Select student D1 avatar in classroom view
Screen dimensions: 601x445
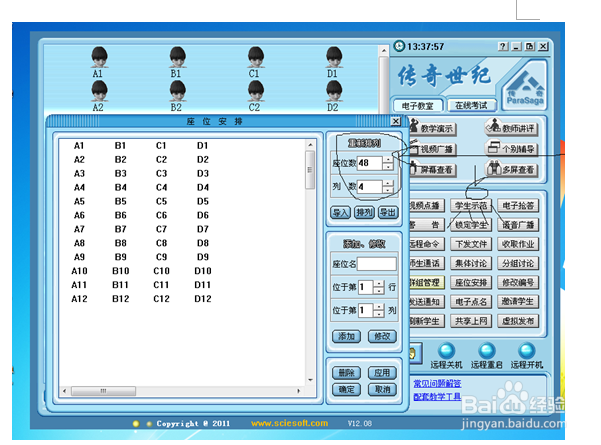(334, 57)
